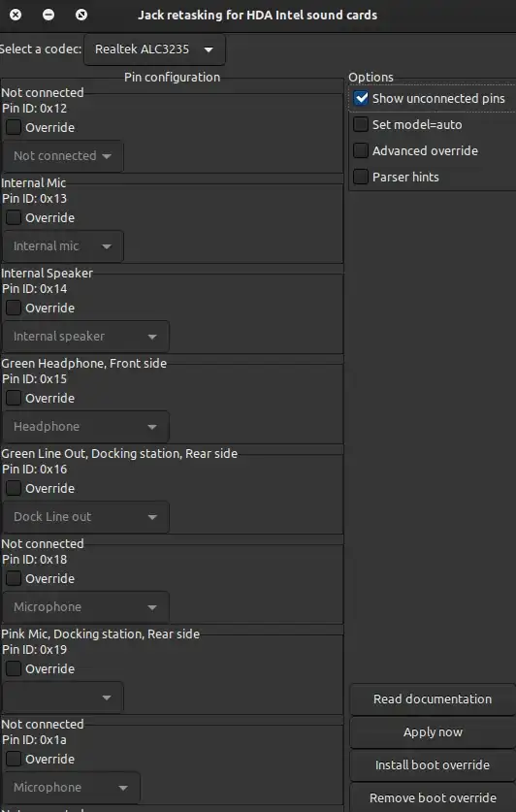The width and height of the screenshot is (516, 812).
Task: Click Remove boot override button
Action: pyautogui.click(x=433, y=797)
